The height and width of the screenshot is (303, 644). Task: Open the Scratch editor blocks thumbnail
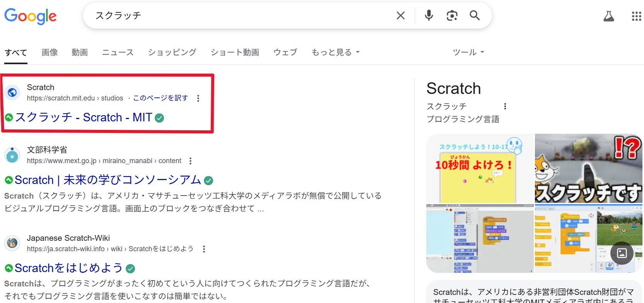coord(480,238)
